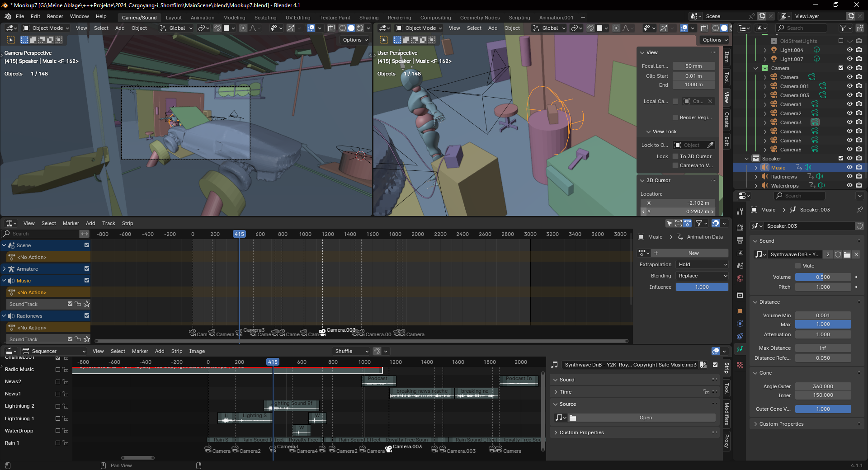Toggle the Scene channel checkbox in NLA
The image size is (868, 470).
coord(87,245)
